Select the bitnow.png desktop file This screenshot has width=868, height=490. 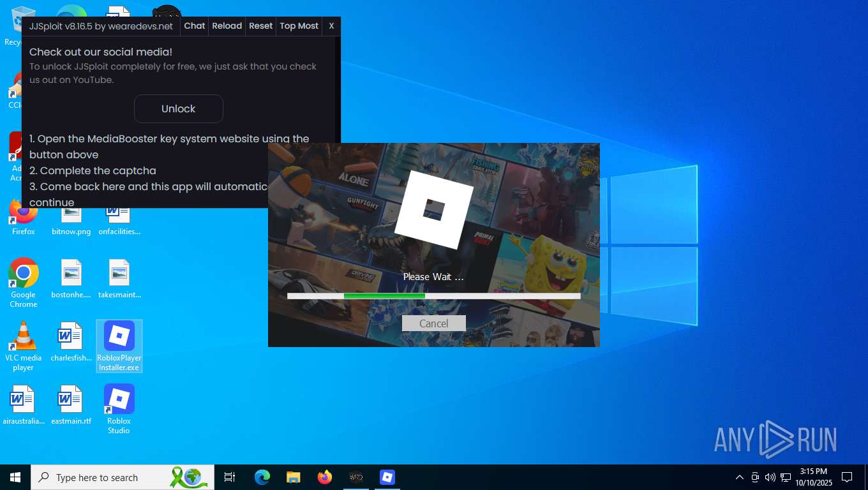71,219
